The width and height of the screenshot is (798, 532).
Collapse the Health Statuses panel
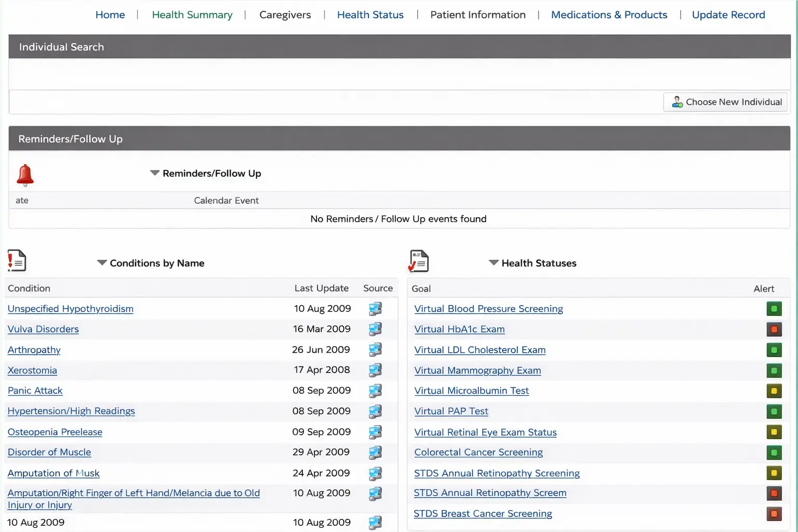493,263
